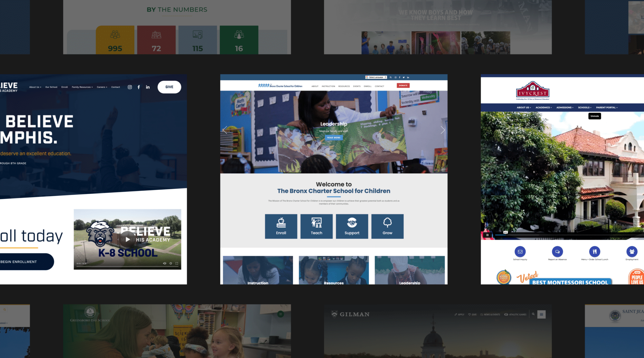Image resolution: width=644 pixels, height=358 pixels.
Task: Open Events in the Bronx Charter nav
Action: (x=357, y=86)
